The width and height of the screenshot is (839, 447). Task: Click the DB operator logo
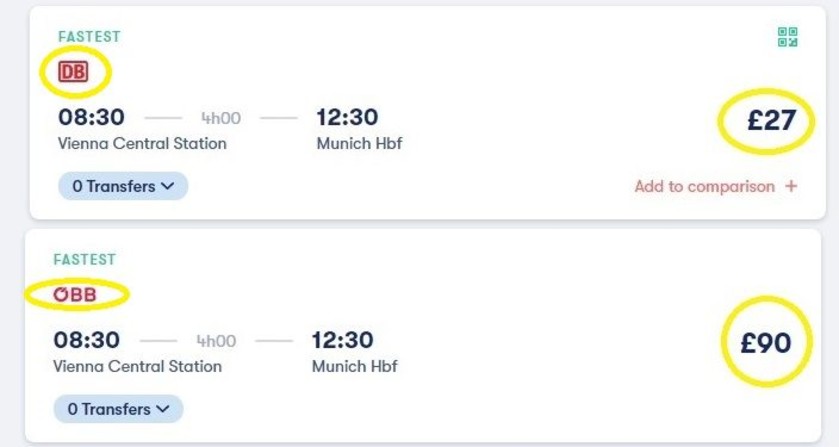click(x=73, y=71)
